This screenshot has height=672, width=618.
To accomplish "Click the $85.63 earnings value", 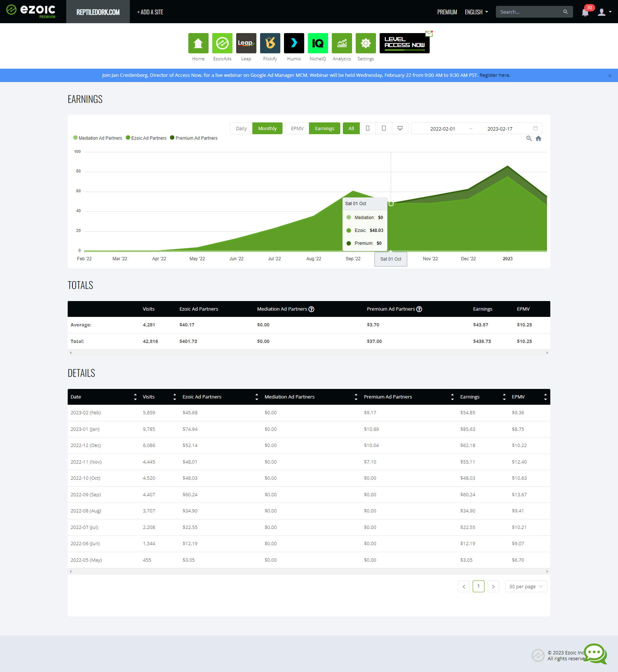I will tap(468, 429).
